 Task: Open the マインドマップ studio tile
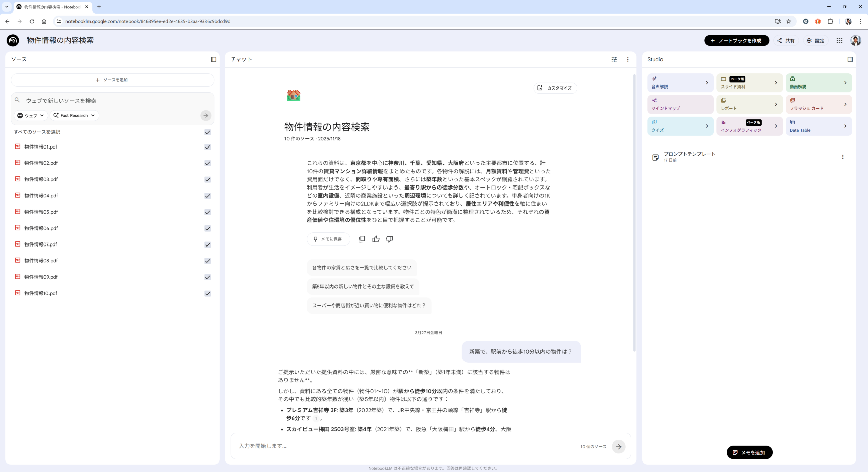[680, 104]
